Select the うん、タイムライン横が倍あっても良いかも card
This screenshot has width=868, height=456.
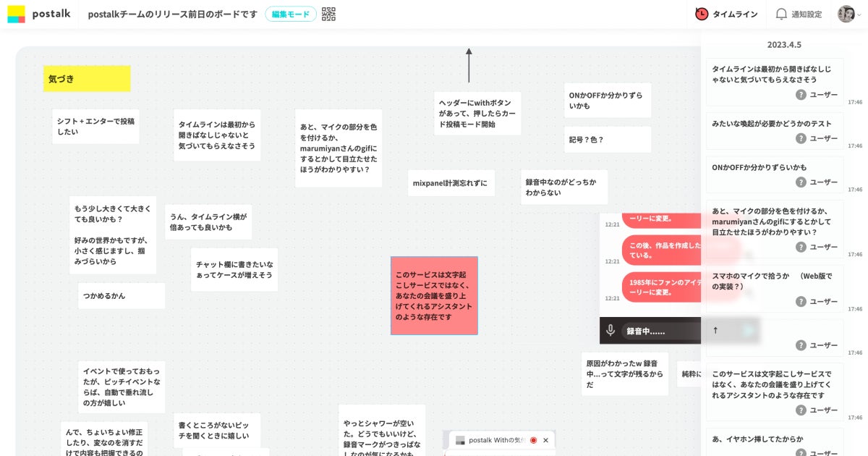click(x=208, y=221)
